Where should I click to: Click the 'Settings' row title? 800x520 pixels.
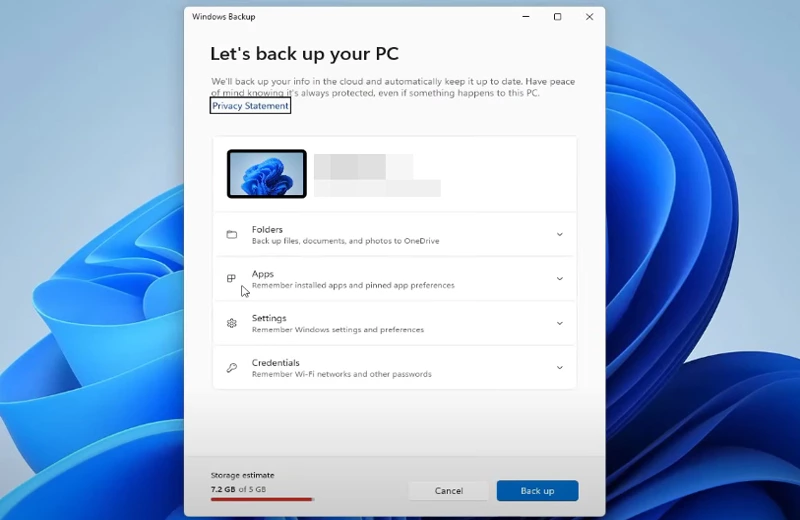269,318
